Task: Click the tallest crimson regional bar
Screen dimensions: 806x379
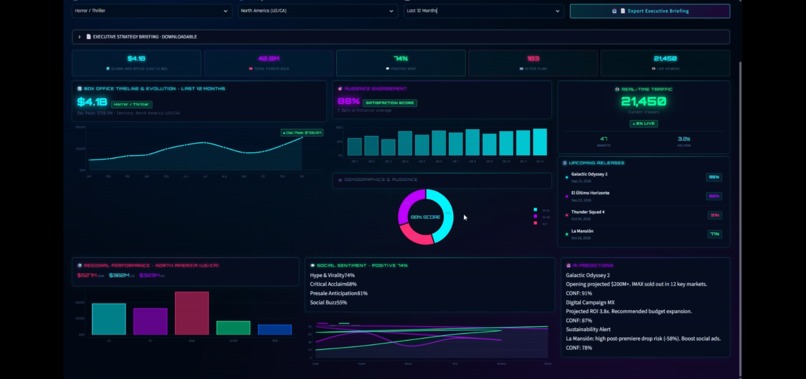Action: coord(192,313)
